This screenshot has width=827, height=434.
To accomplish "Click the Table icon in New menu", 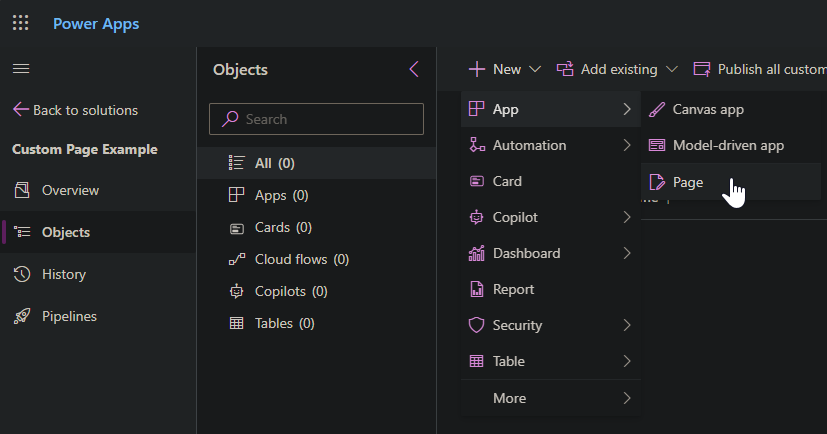I will 476,361.
